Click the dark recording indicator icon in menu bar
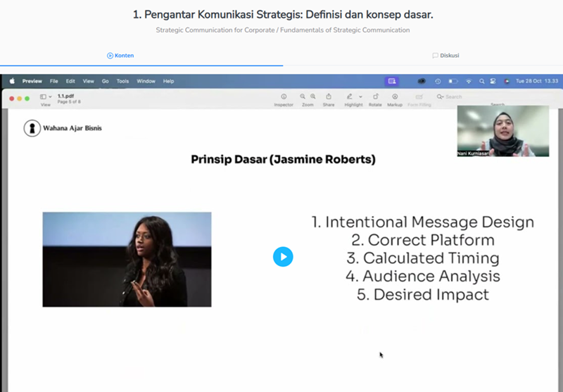 click(x=422, y=81)
